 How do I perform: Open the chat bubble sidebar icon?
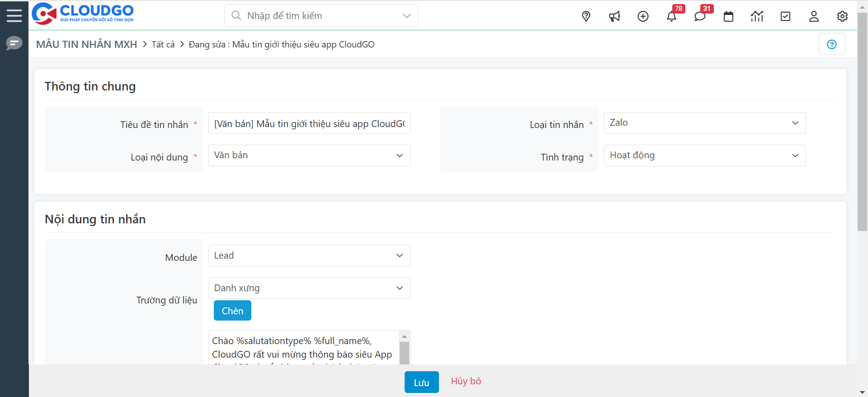(x=14, y=43)
